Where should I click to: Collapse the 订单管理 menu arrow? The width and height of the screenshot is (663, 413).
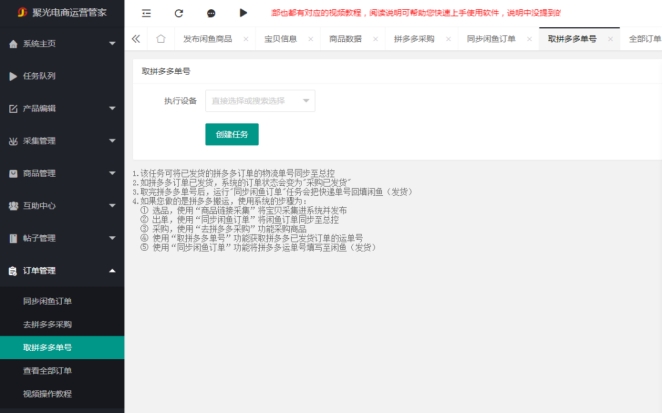[112, 271]
